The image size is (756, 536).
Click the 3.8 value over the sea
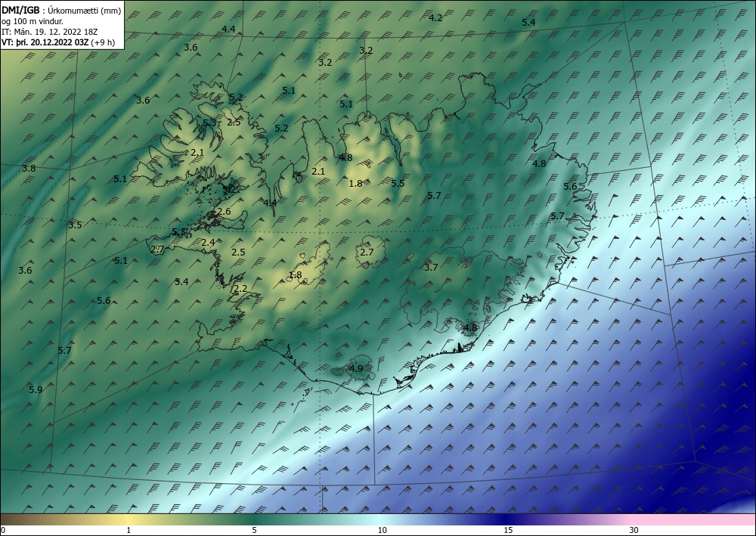pyautogui.click(x=29, y=169)
